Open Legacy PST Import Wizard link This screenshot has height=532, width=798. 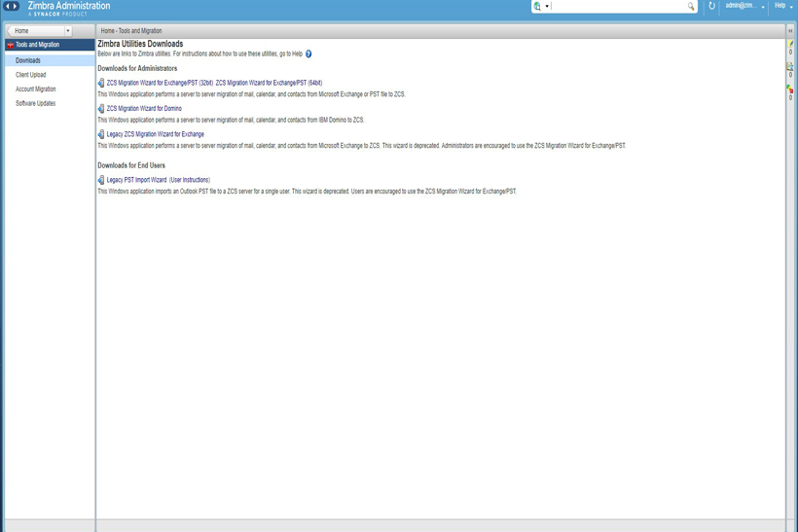[136, 180]
